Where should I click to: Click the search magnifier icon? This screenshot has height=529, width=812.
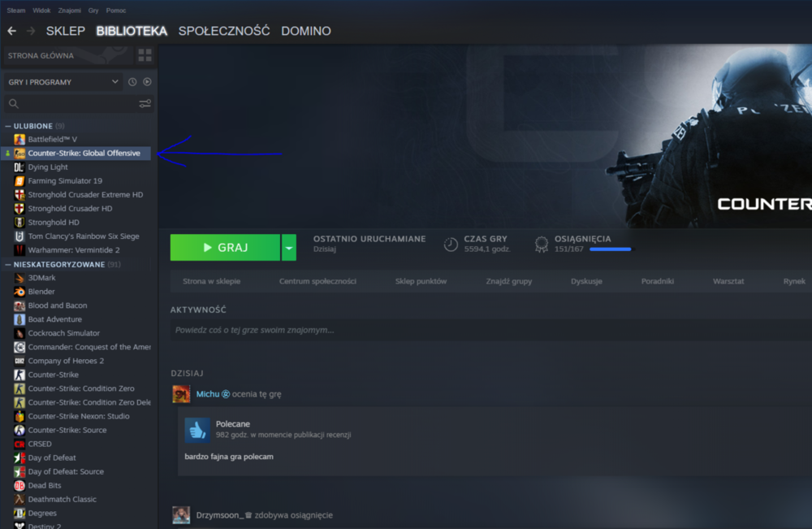14,104
